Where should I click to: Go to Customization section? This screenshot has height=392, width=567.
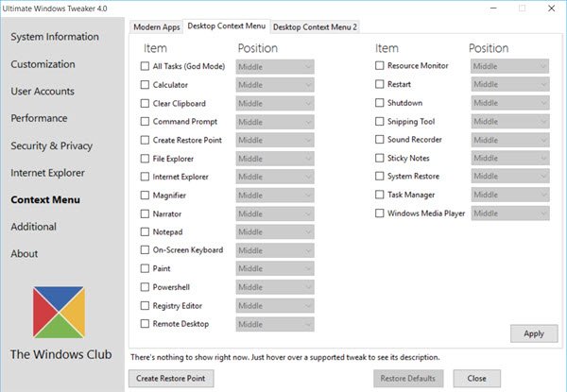coord(43,64)
